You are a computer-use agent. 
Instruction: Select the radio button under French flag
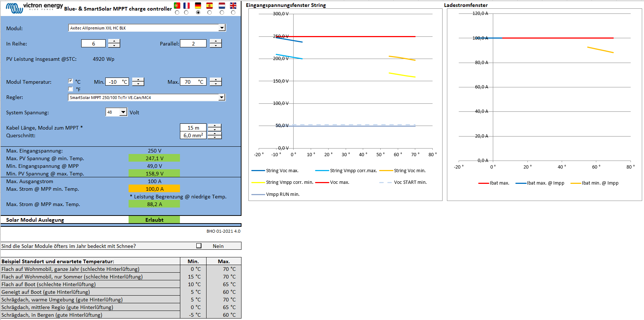pyautogui.click(x=186, y=12)
